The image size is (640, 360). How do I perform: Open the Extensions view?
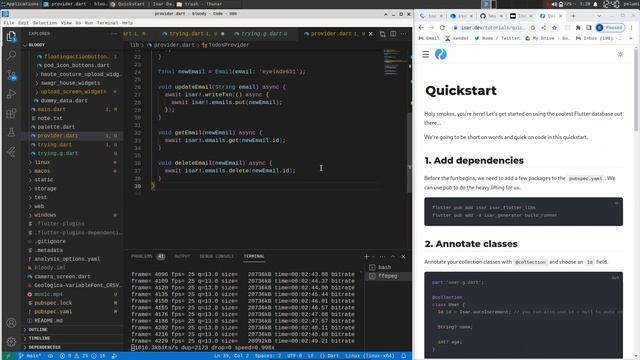11,113
